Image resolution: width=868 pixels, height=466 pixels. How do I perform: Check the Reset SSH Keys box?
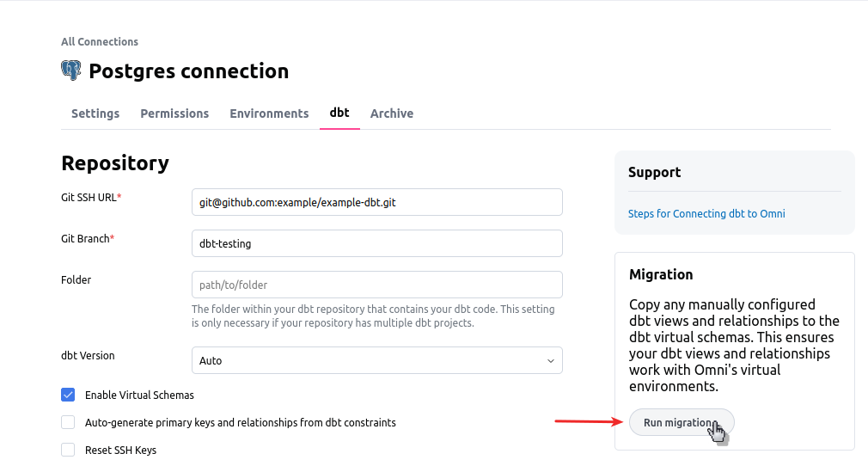click(x=68, y=450)
